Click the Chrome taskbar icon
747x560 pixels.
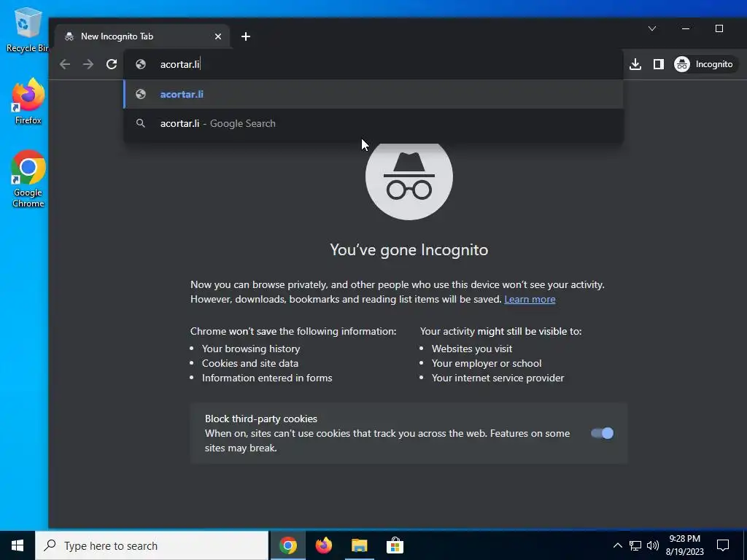click(287, 545)
